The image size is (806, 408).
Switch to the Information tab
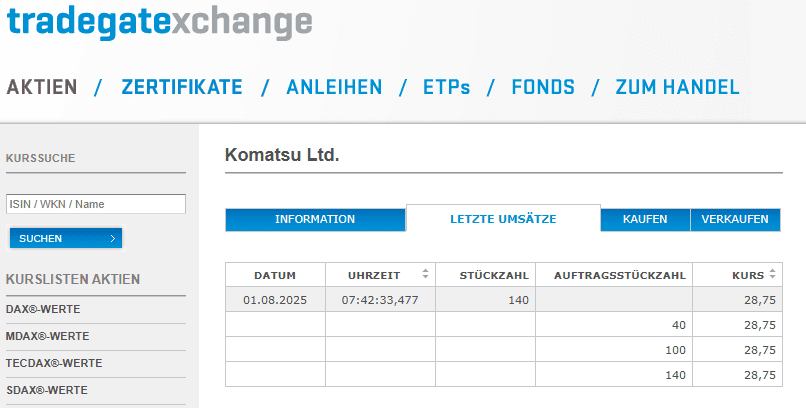coord(315,219)
